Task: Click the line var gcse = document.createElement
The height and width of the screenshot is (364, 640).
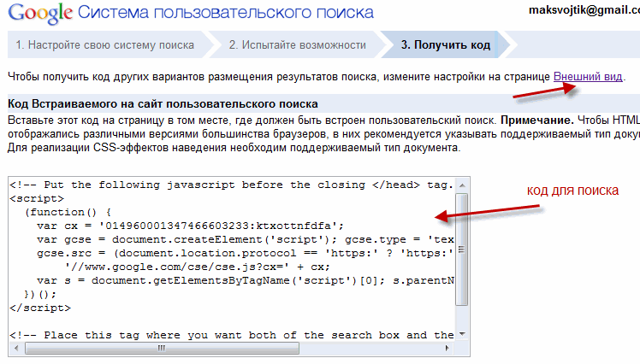Action: [246, 240]
